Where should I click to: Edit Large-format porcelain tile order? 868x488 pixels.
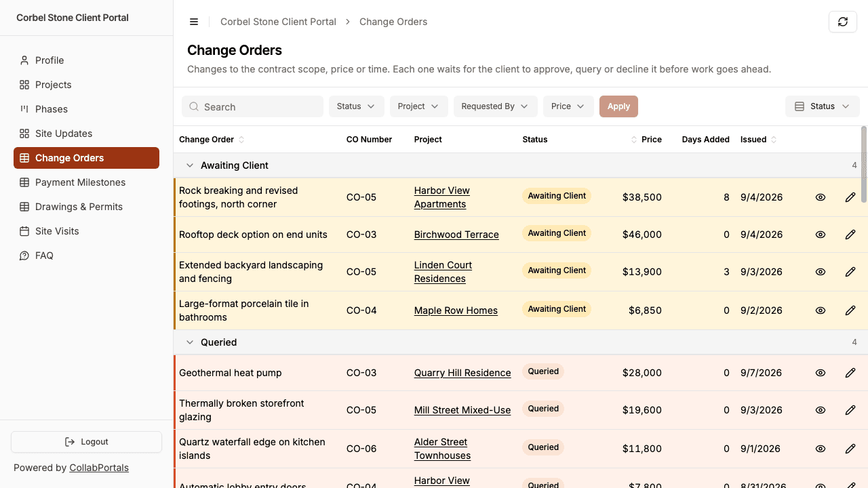coord(850,310)
